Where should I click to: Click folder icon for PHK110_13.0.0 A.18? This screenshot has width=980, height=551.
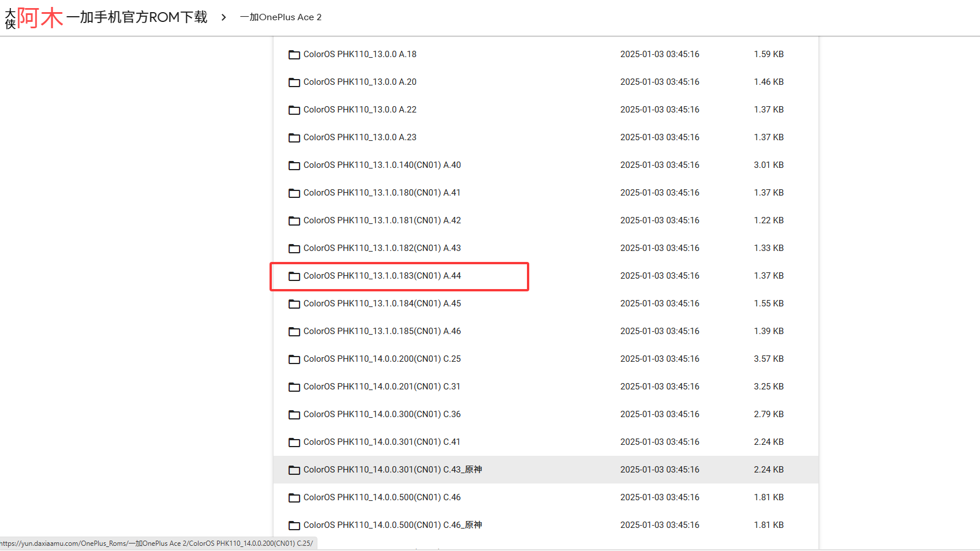(294, 55)
